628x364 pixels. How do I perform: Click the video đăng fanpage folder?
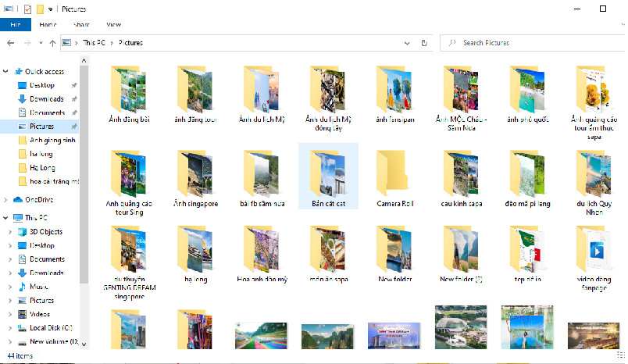coord(594,259)
